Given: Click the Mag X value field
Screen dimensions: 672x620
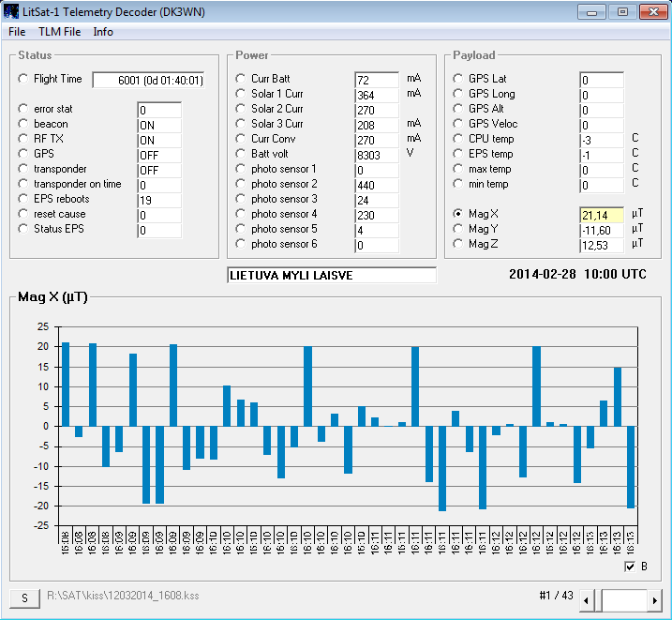Looking at the screenshot, I should tap(601, 216).
